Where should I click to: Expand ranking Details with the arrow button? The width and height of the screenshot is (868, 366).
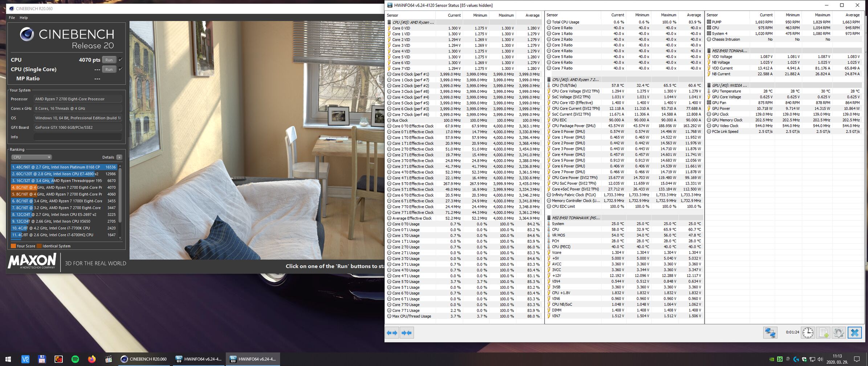(x=119, y=157)
